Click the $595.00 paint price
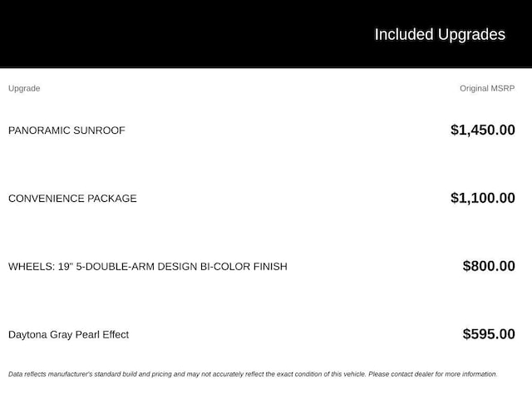532x399 pixels. (x=489, y=334)
